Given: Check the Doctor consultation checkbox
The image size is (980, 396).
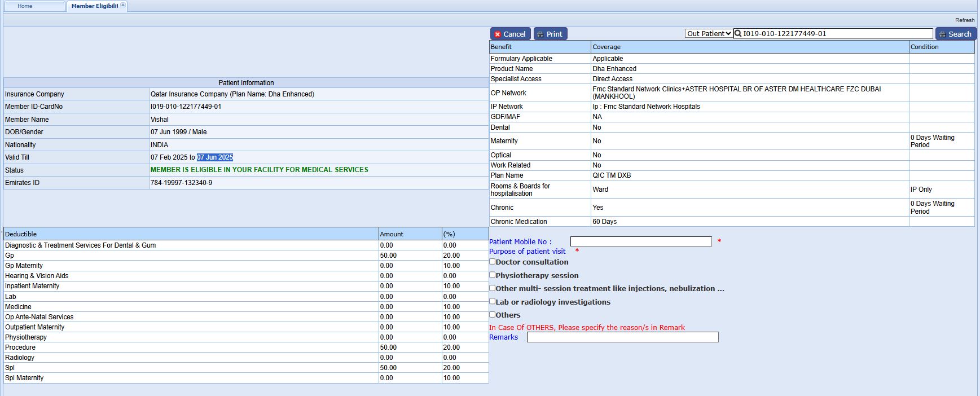Looking at the screenshot, I should tap(493, 262).
